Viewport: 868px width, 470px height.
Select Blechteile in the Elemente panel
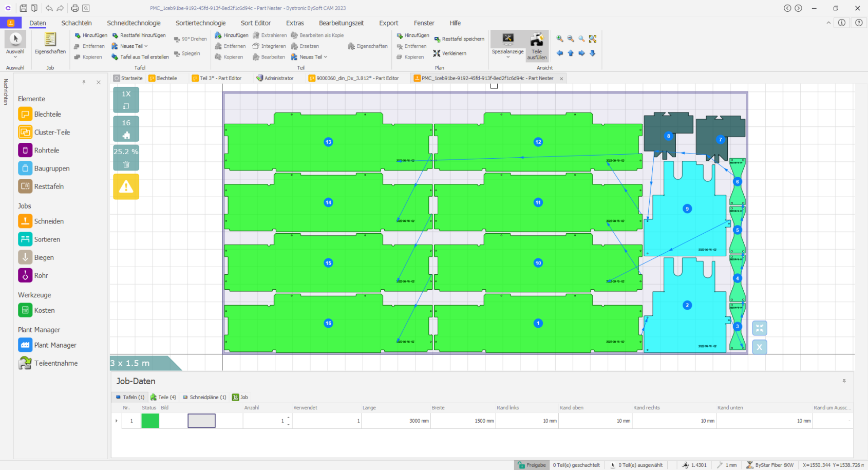pyautogui.click(x=25, y=114)
